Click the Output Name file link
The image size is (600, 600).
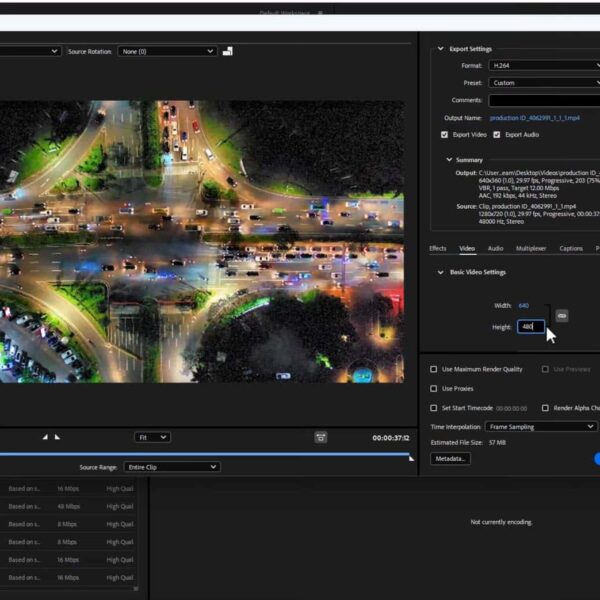point(535,118)
